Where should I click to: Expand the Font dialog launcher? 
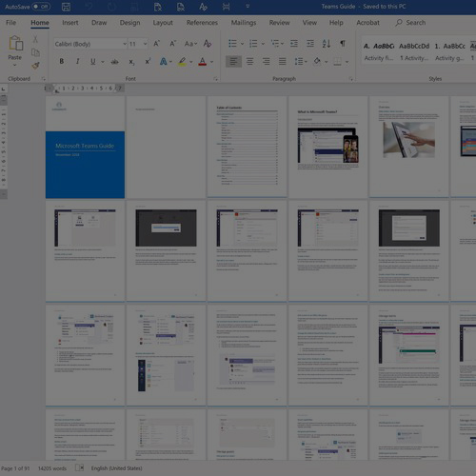click(215, 79)
